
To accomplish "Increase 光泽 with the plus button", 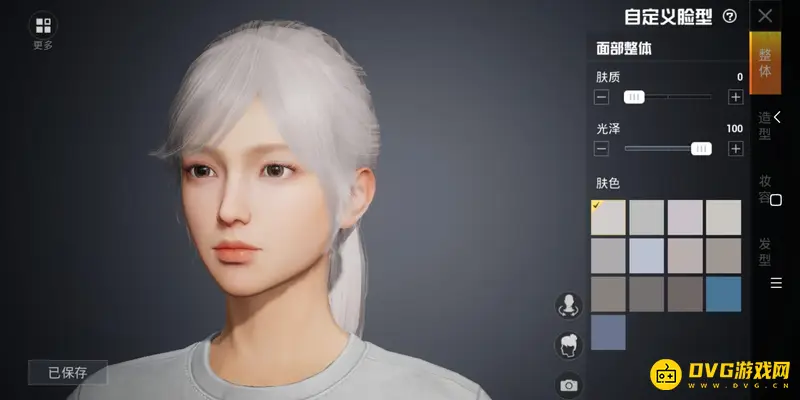I will click(x=735, y=148).
